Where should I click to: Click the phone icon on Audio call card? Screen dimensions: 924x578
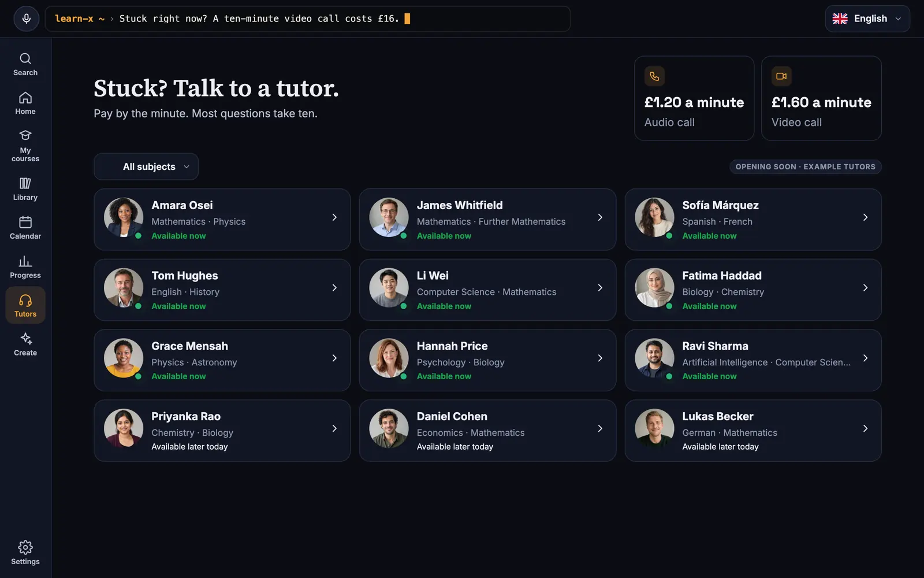[x=654, y=76]
